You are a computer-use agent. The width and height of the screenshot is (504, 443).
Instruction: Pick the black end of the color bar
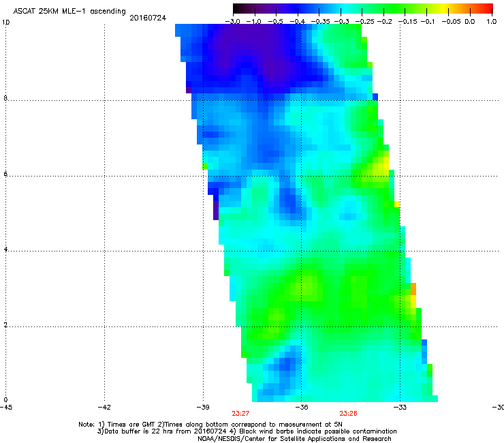pyautogui.click(x=238, y=9)
